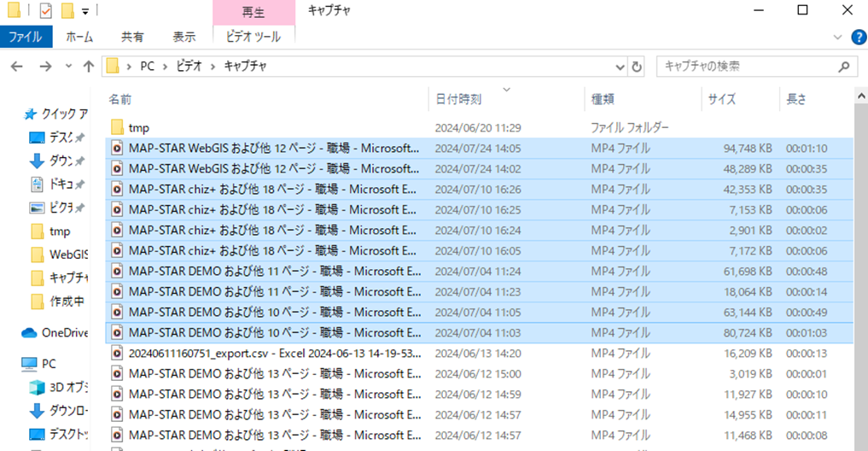Viewport: 868px width, 451px height.
Task: Click video icon of 20240611160751_export.csv file
Action: click(117, 353)
